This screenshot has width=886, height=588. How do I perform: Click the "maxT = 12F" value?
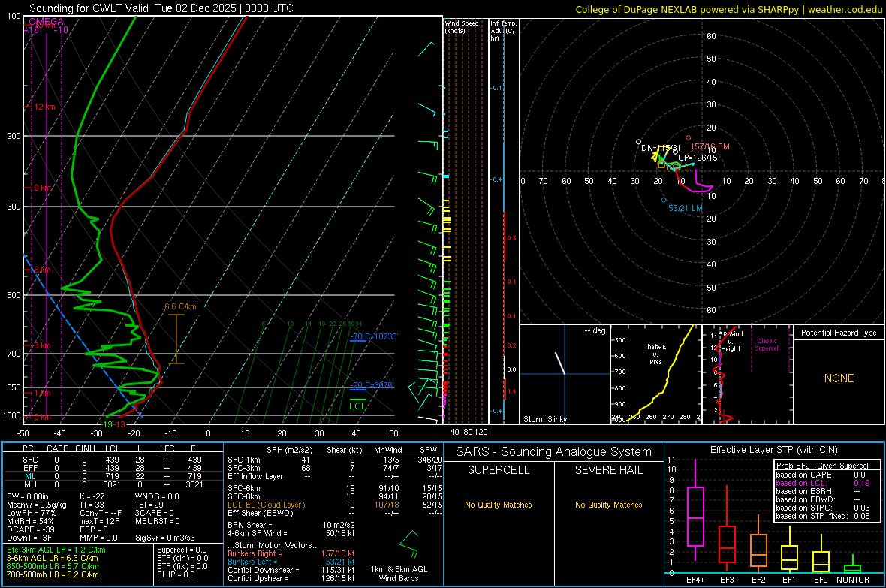click(x=99, y=521)
